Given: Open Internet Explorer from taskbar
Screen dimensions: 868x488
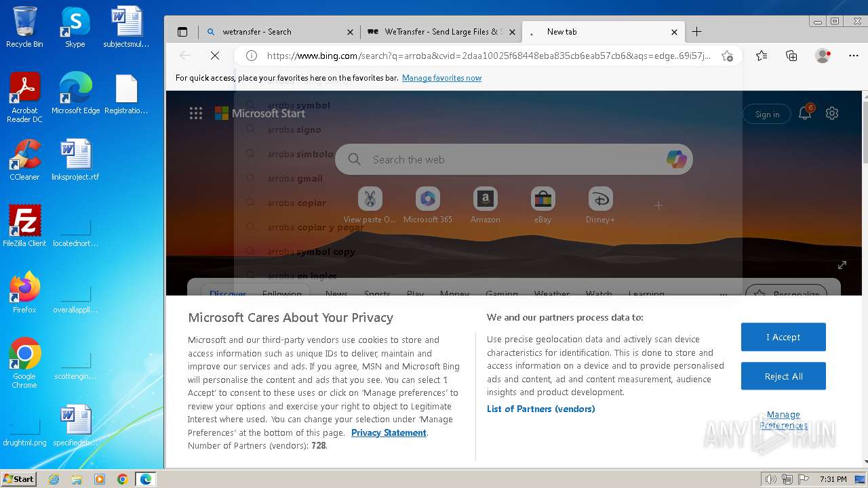Looking at the screenshot, I should [54, 479].
